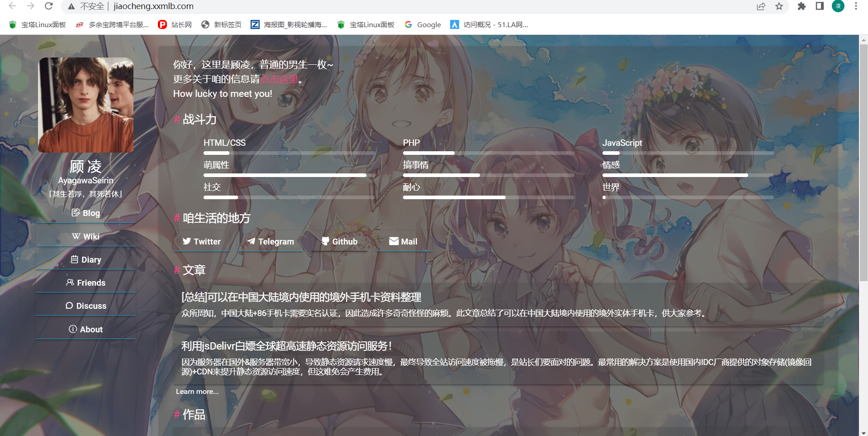Follow the pink 点击这里 link
Viewport: 868px width, 436px height.
click(279, 79)
